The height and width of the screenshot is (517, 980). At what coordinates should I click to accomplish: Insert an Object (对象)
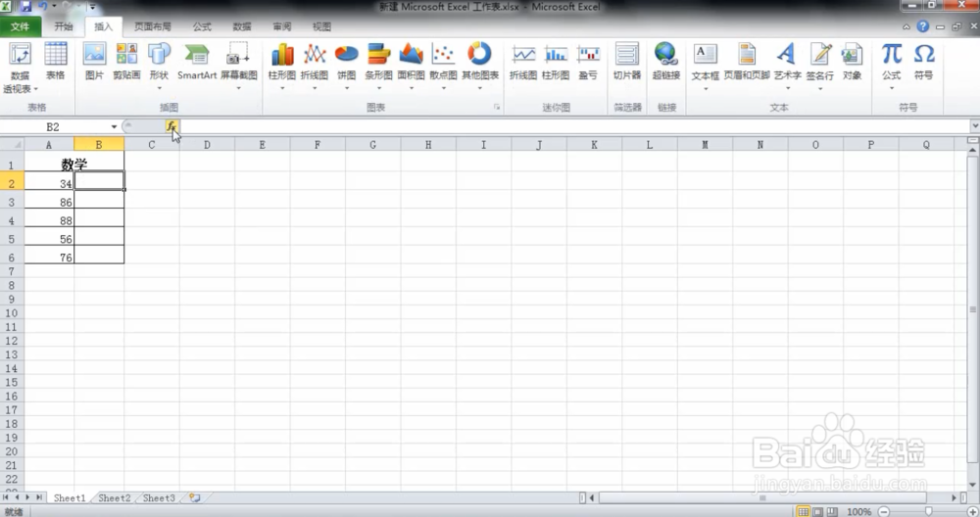(852, 63)
